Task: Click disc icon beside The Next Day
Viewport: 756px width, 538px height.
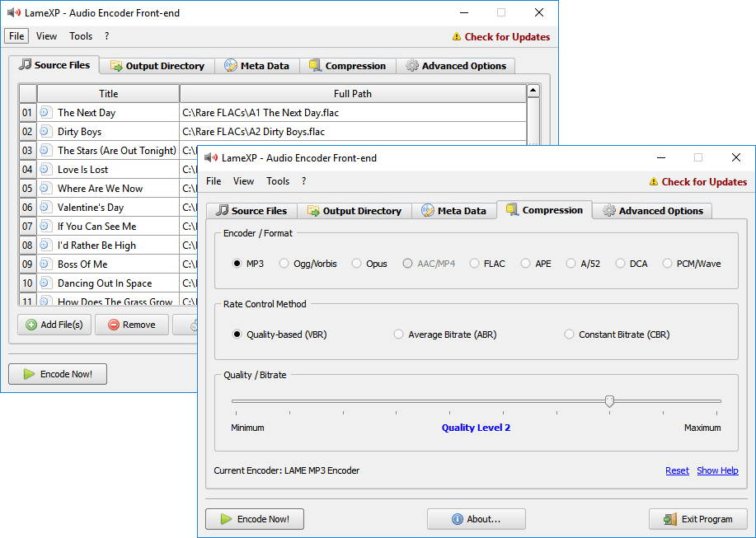Action: pyautogui.click(x=45, y=112)
